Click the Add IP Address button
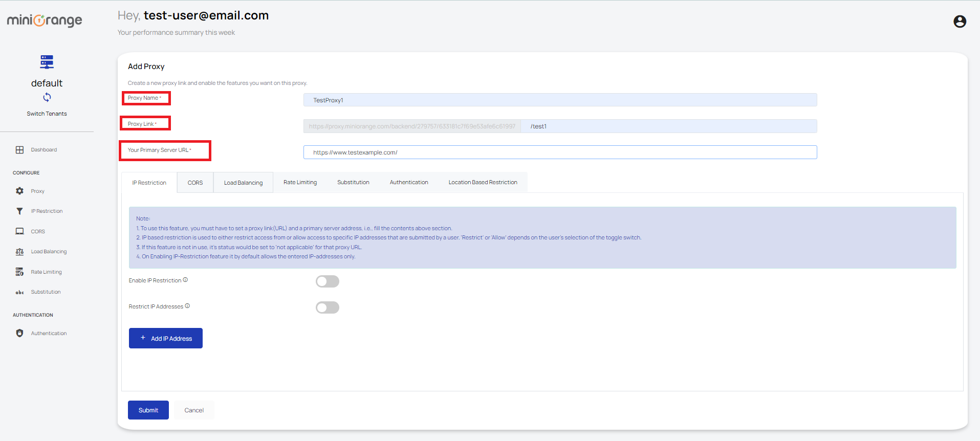Screen dimensions: 980x441 166,338
